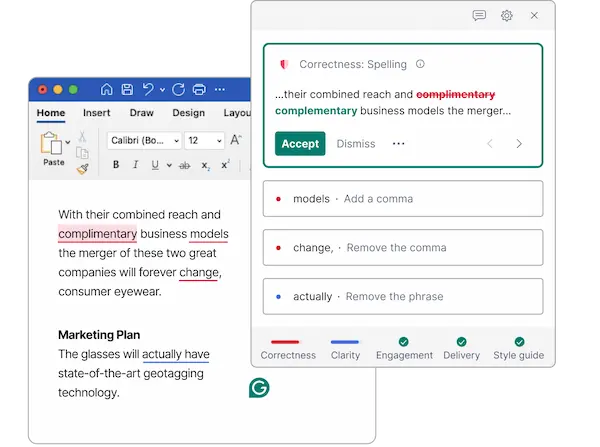Screen dimensions: 600x447
Task: Open the Grammarly feedback chat icon
Action: [x=479, y=15]
